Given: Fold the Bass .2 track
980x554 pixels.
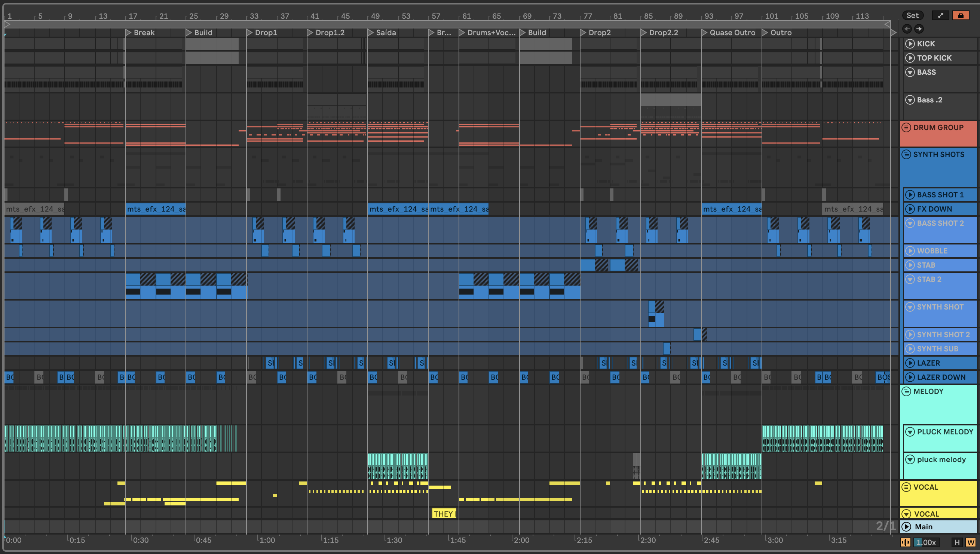Looking at the screenshot, I should pos(910,100).
